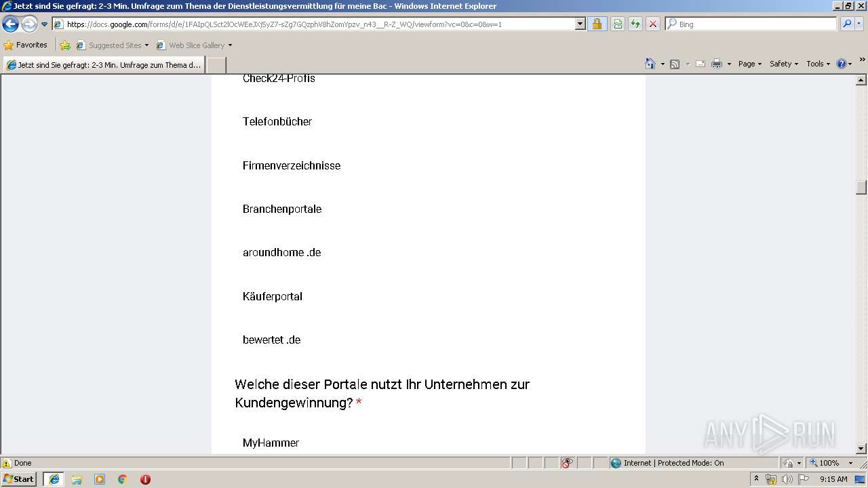Screen dimensions: 868x488
Task: Expand the address bar URL dropdown
Action: tap(580, 24)
